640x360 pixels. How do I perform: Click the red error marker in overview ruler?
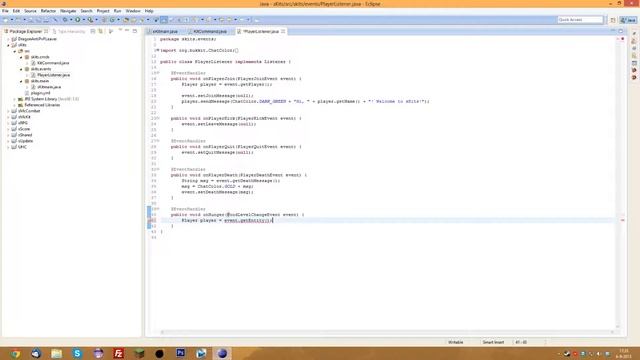(x=622, y=220)
